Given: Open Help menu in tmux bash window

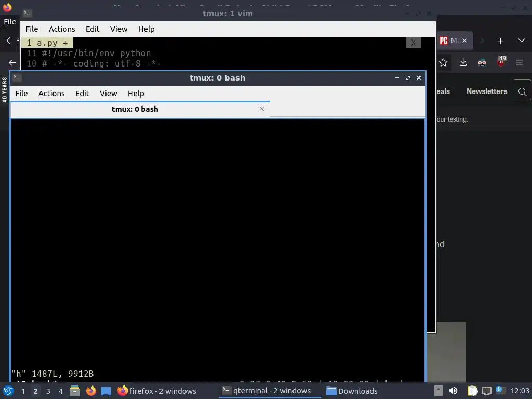Looking at the screenshot, I should pos(136,94).
